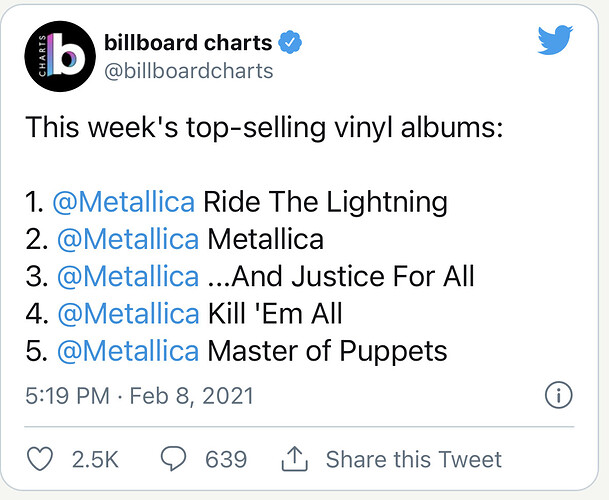The width and height of the screenshot is (609, 500).
Task: Open @Metallica mention next to Kill 'Em All
Action: pyautogui.click(x=129, y=314)
